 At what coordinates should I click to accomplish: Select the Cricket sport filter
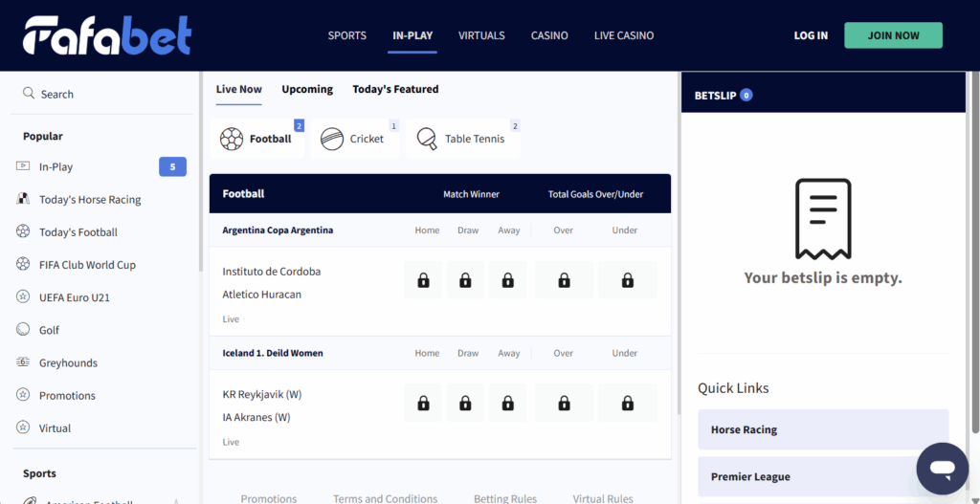pos(355,139)
